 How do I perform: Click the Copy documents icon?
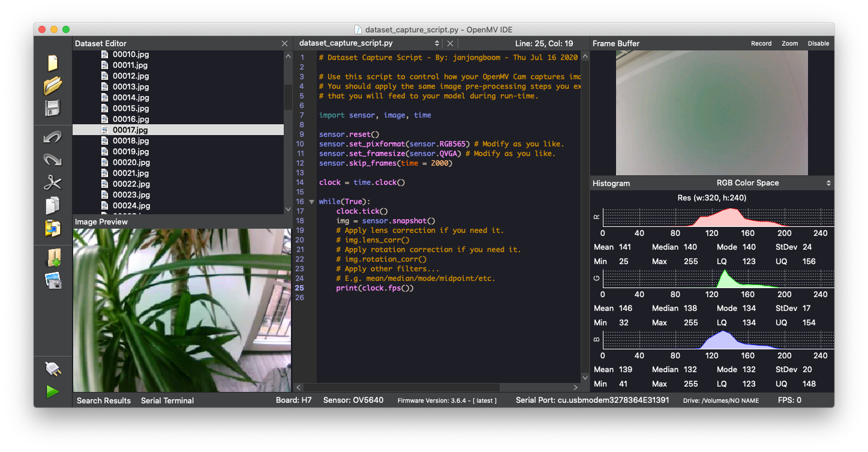click(x=53, y=205)
